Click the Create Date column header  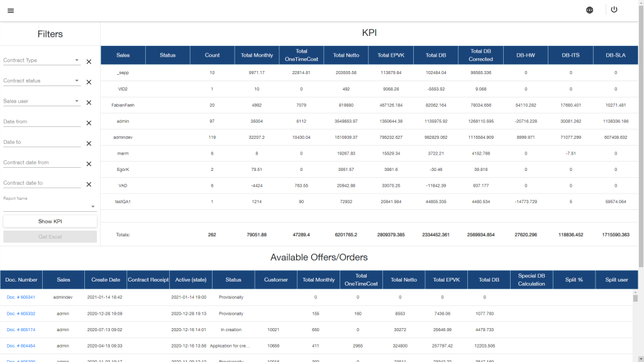pos(106,280)
